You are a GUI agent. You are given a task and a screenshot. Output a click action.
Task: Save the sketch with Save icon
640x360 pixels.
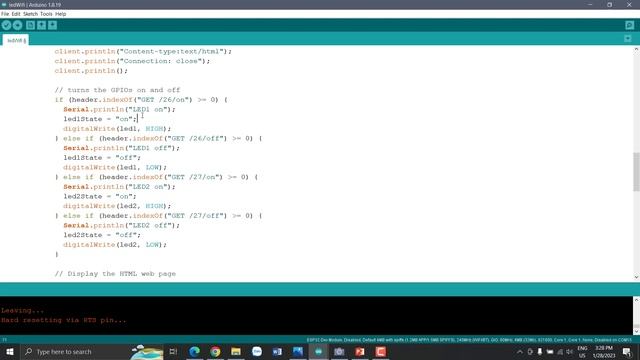click(52, 25)
